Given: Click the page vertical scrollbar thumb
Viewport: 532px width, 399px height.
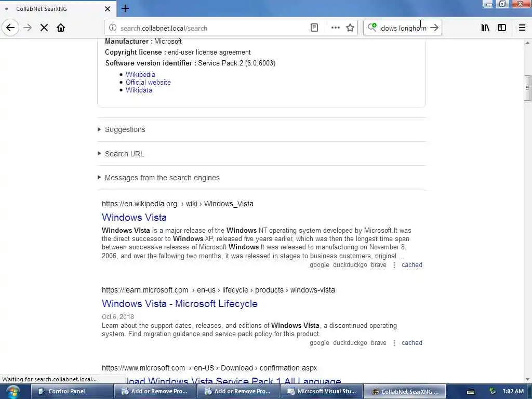Looking at the screenshot, I should 527,87.
